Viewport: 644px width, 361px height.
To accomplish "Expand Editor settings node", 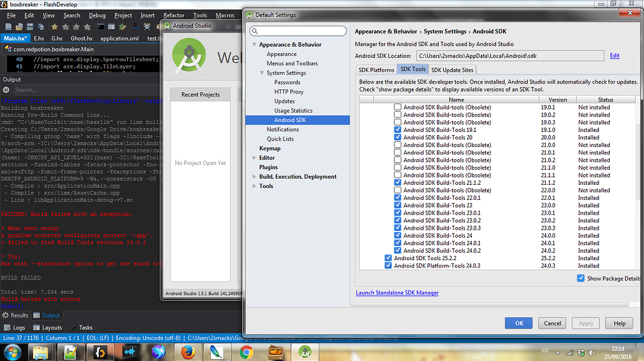I will [254, 157].
